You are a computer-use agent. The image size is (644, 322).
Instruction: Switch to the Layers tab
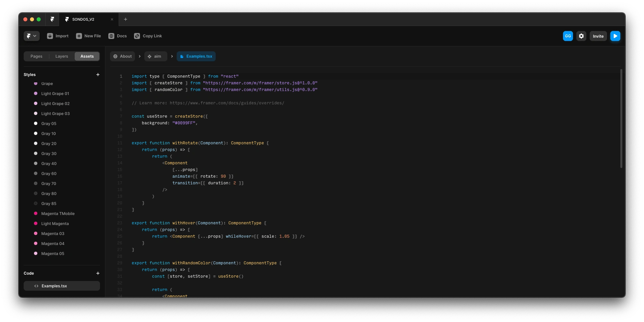tap(62, 56)
